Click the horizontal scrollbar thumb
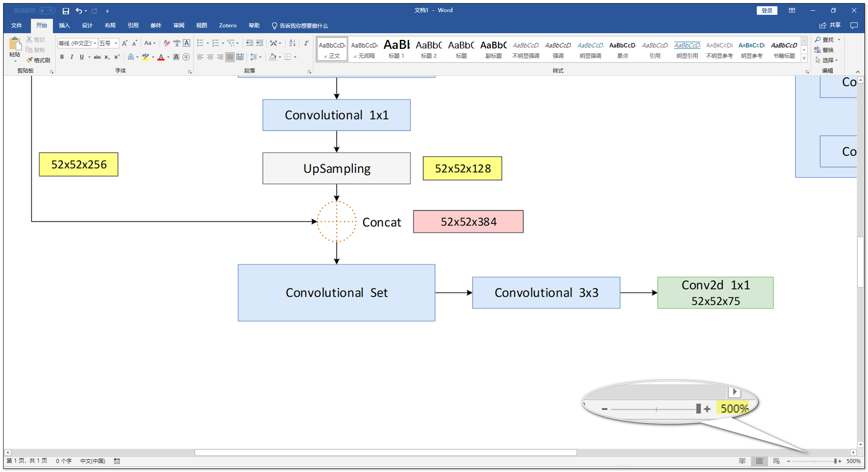868x472 pixels. (386, 453)
